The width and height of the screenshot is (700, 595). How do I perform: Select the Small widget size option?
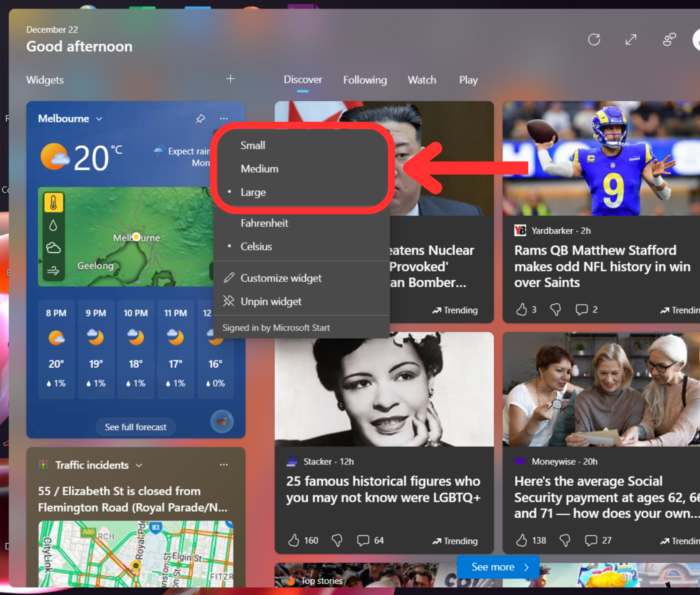(253, 145)
